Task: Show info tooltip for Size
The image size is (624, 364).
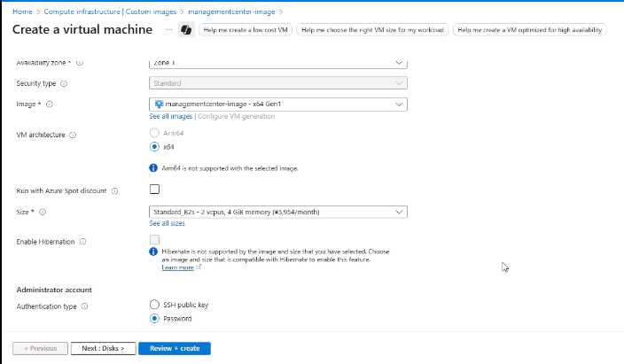Action: pyautogui.click(x=43, y=212)
